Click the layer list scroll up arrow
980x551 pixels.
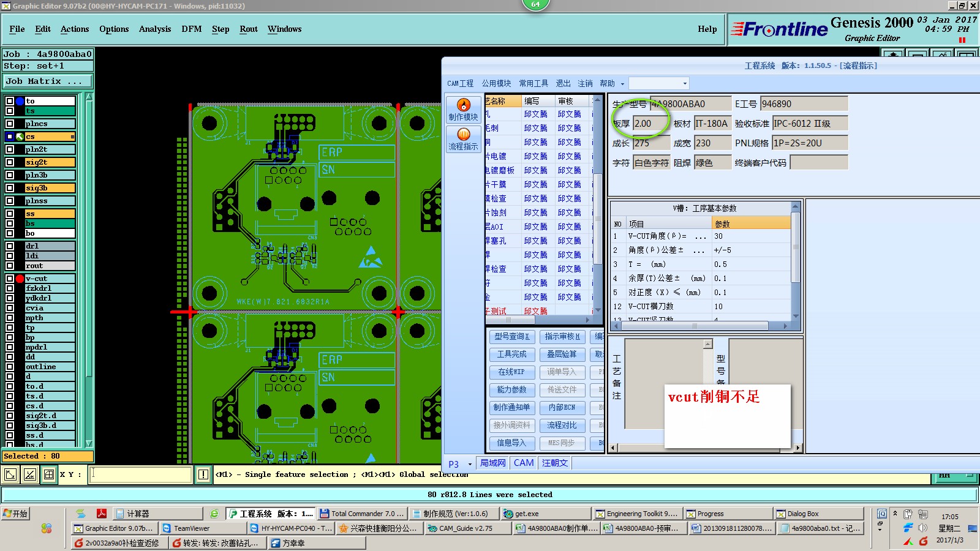tap(89, 97)
